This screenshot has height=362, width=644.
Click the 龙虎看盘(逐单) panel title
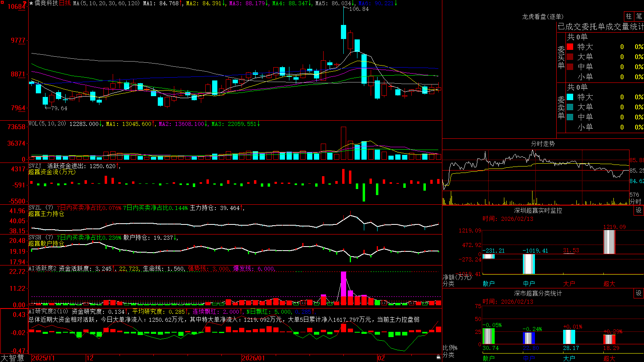(543, 16)
